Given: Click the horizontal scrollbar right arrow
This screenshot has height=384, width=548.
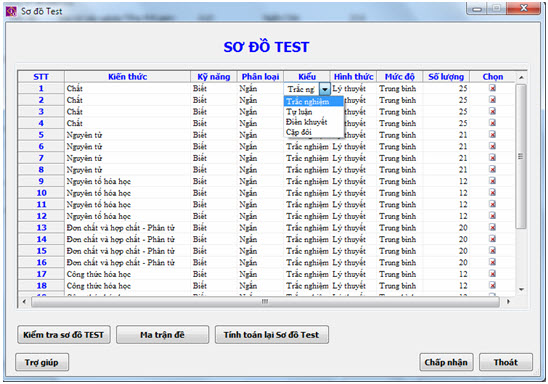Looking at the screenshot, I should click(x=508, y=301).
